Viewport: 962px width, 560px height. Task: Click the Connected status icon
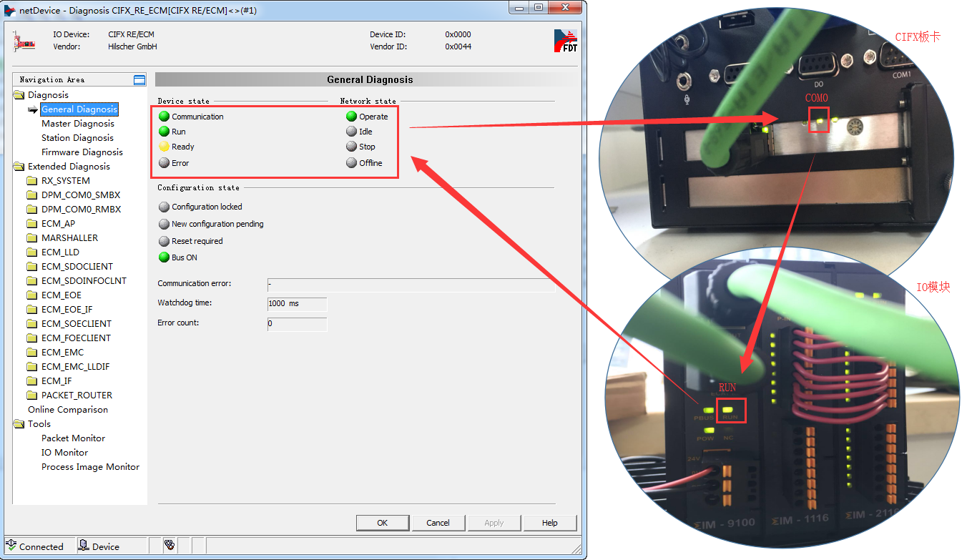click(11, 546)
